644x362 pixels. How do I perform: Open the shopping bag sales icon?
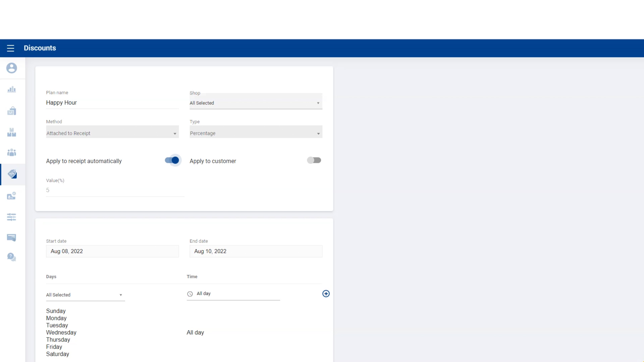pyautogui.click(x=12, y=111)
